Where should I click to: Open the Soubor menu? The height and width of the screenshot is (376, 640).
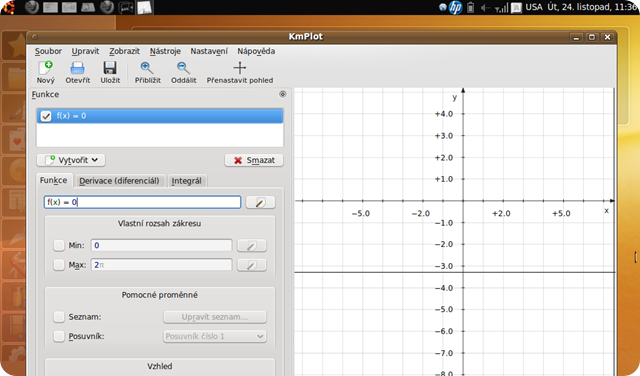point(48,51)
